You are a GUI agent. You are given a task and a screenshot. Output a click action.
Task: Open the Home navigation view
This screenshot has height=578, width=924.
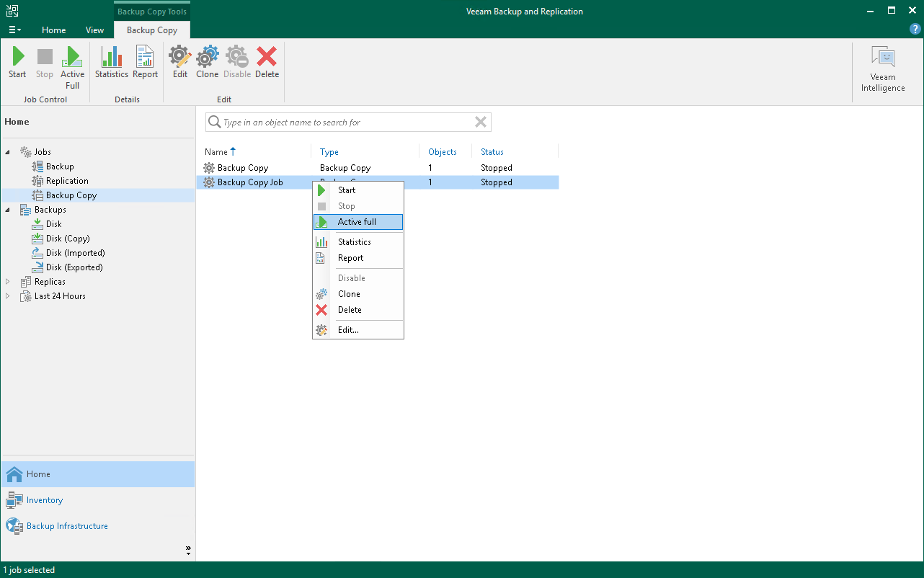pyautogui.click(x=98, y=474)
